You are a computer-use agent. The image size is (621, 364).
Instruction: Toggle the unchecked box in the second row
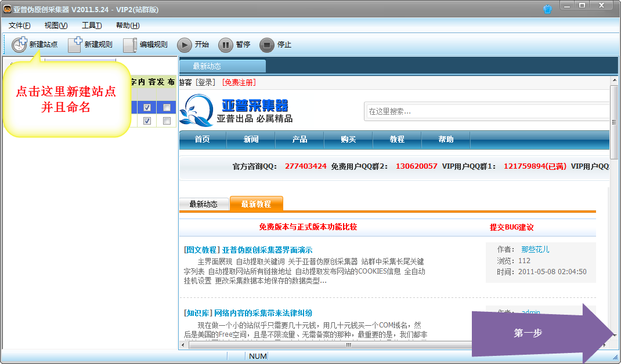167,121
